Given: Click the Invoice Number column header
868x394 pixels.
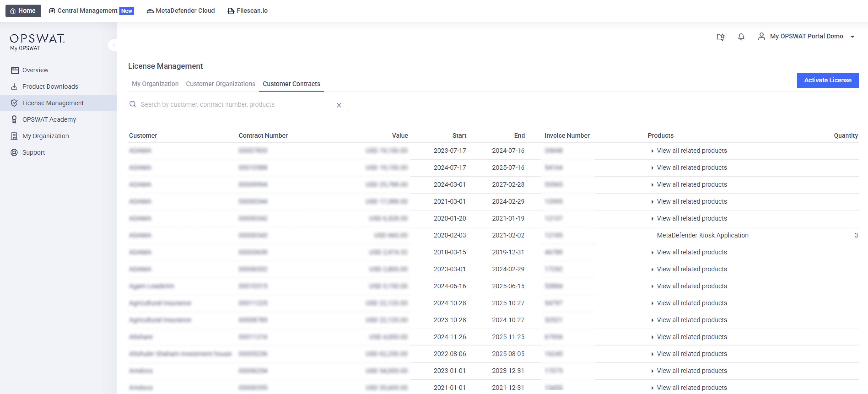Looking at the screenshot, I should (x=567, y=136).
